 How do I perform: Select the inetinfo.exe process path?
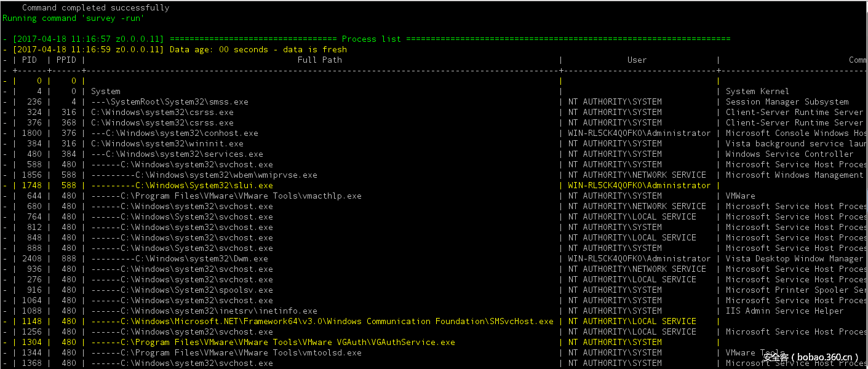click(x=204, y=311)
